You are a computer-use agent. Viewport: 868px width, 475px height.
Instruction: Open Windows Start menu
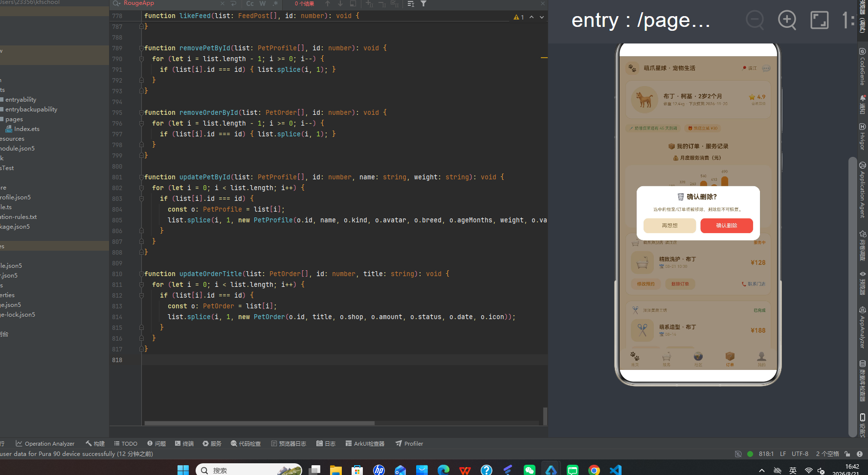tap(183, 470)
